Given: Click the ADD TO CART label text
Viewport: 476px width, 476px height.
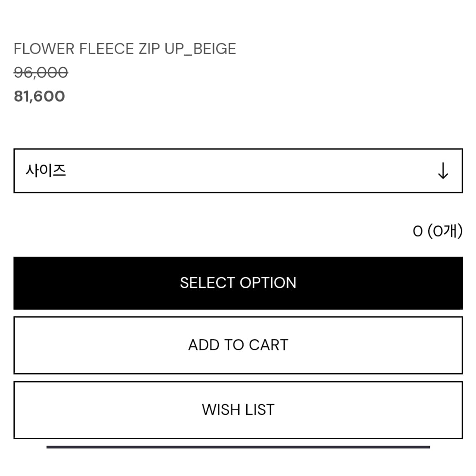Looking at the screenshot, I should point(238,345).
